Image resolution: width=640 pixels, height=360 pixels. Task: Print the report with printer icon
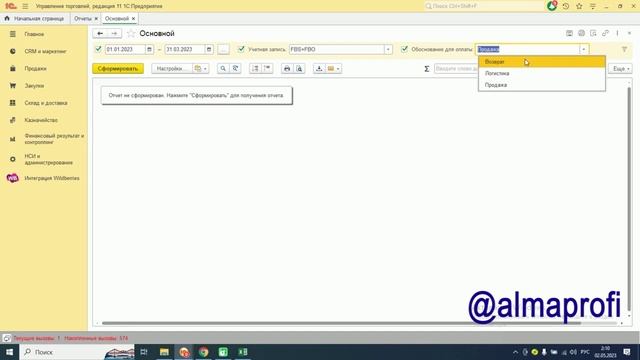287,69
